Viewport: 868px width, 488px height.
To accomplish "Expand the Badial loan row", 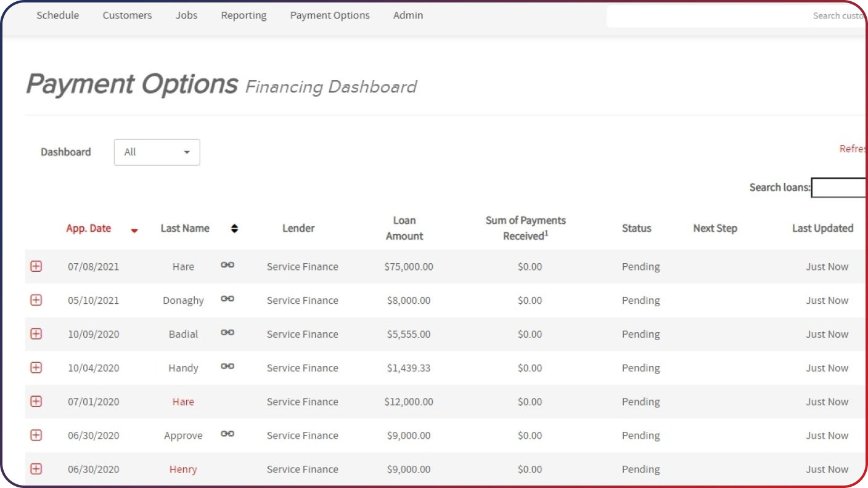I will tap(36, 333).
